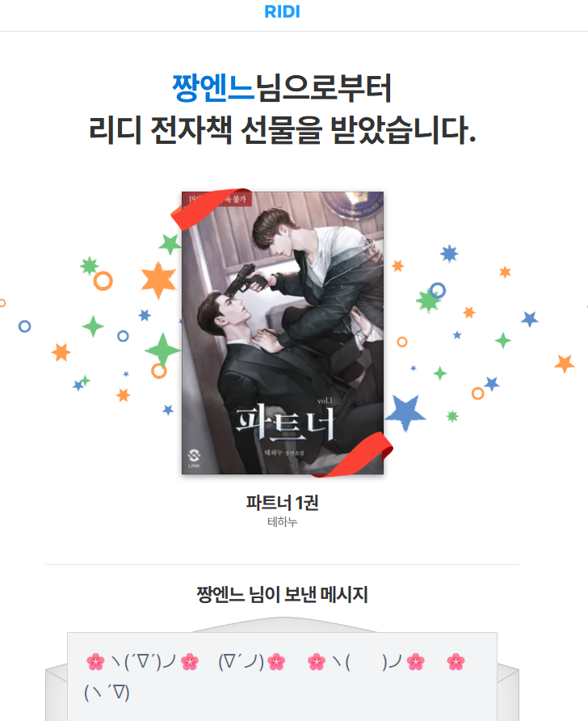Select the book title 파트너 1권

tap(282, 503)
